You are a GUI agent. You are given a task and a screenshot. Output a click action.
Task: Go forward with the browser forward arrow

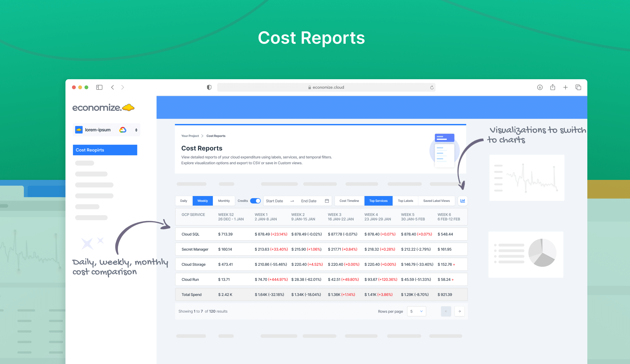coord(122,87)
